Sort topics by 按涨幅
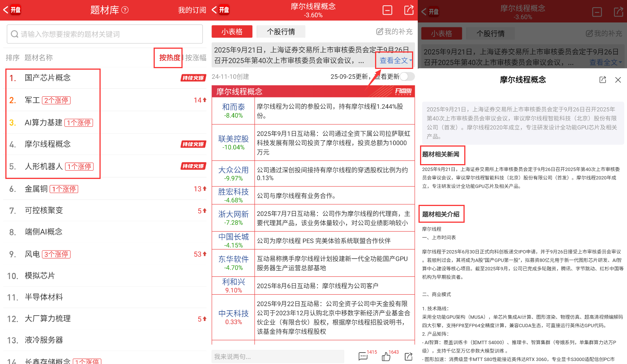The image size is (627, 364). click(x=196, y=57)
